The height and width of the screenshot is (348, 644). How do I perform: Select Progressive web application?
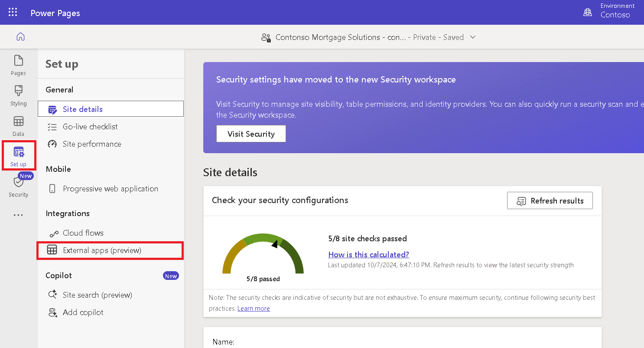pos(110,189)
